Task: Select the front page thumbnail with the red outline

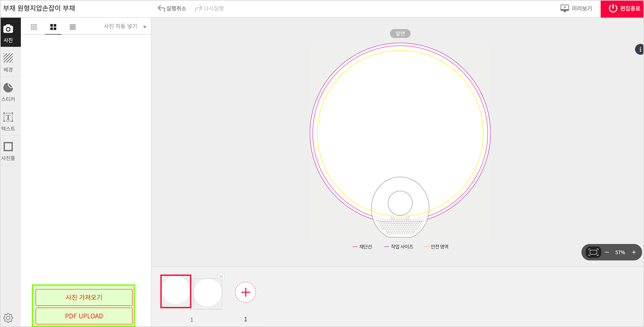Action: coord(176,291)
